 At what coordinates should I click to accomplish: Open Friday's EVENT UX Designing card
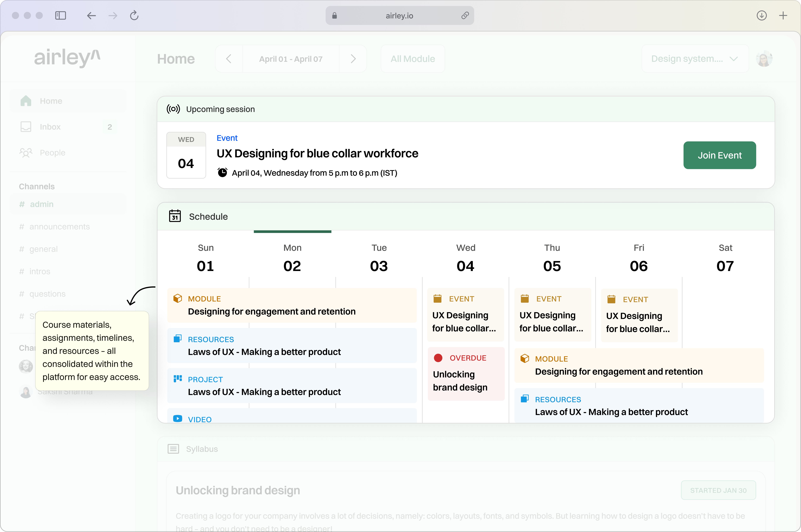point(639,315)
